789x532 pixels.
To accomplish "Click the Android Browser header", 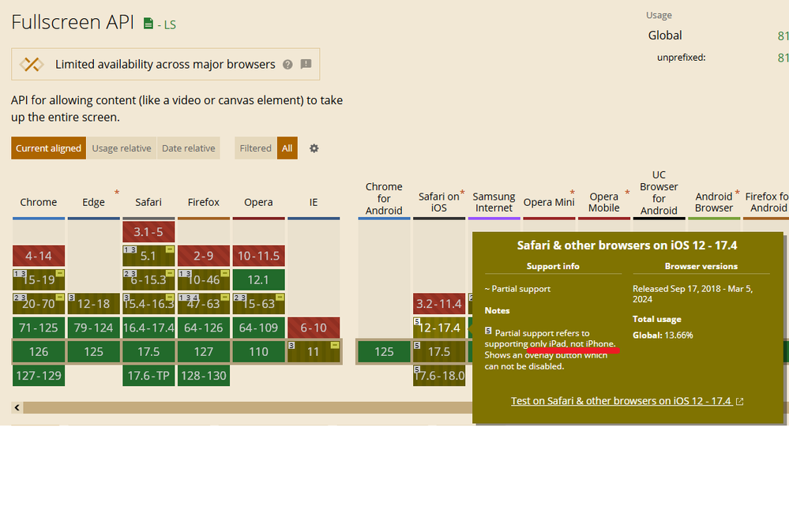I will [713, 202].
